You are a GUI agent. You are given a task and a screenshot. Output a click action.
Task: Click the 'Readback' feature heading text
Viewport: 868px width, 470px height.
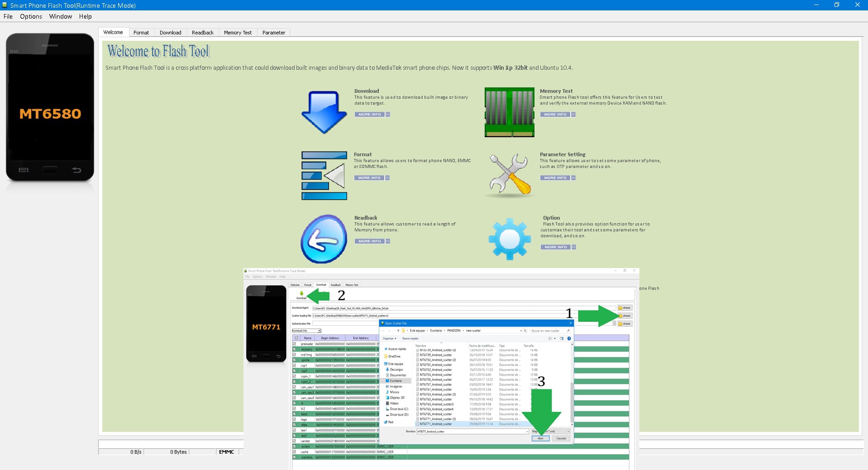tap(366, 218)
